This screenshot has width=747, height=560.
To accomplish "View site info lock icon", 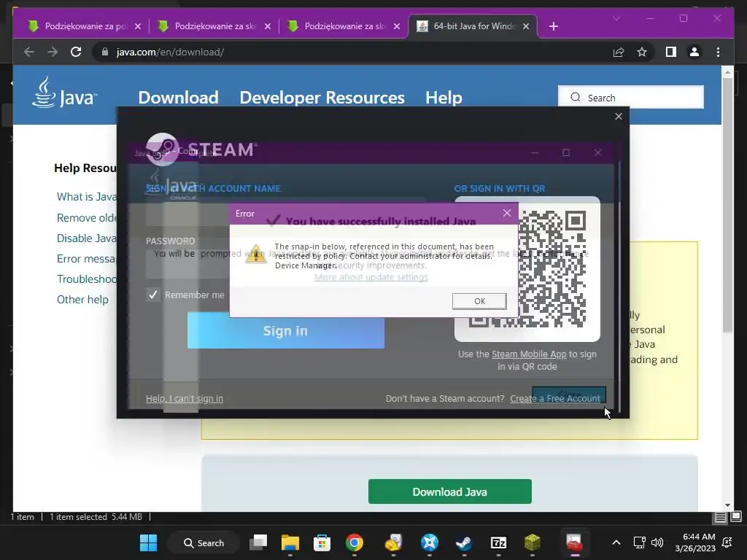I will [x=105, y=52].
